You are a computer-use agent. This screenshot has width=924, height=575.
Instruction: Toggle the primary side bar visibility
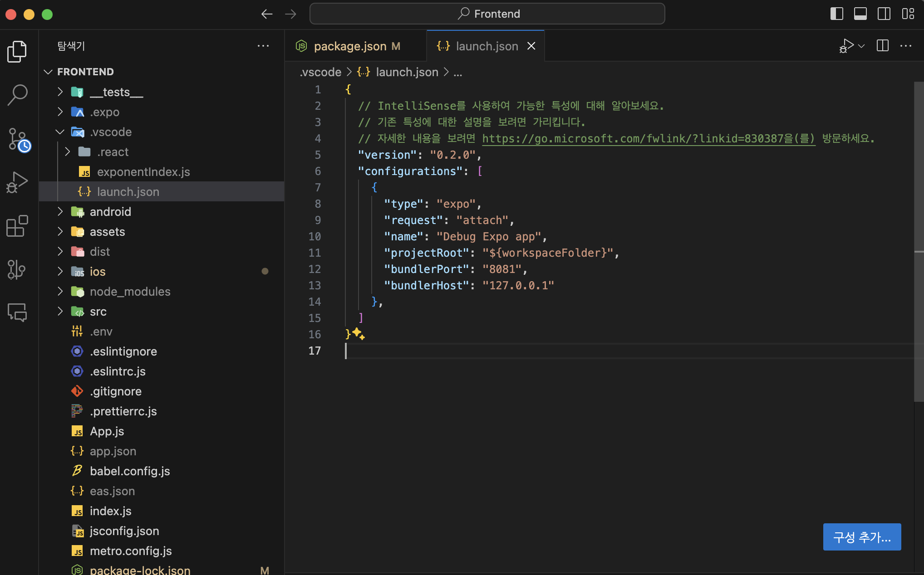(x=836, y=14)
